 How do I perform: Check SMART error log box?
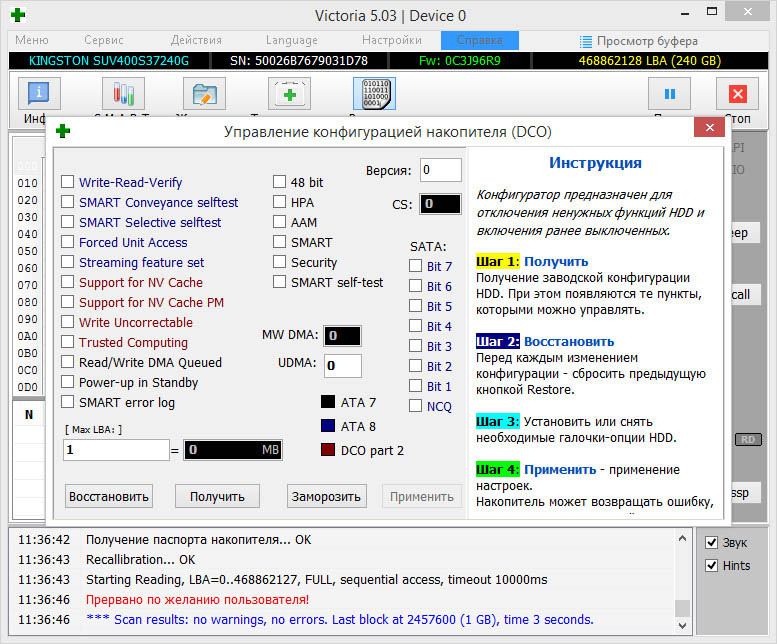point(67,402)
